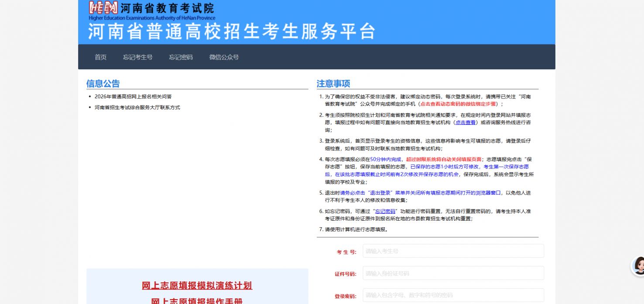
Task: Go to 首页 in the navigation bar
Action: point(101,57)
